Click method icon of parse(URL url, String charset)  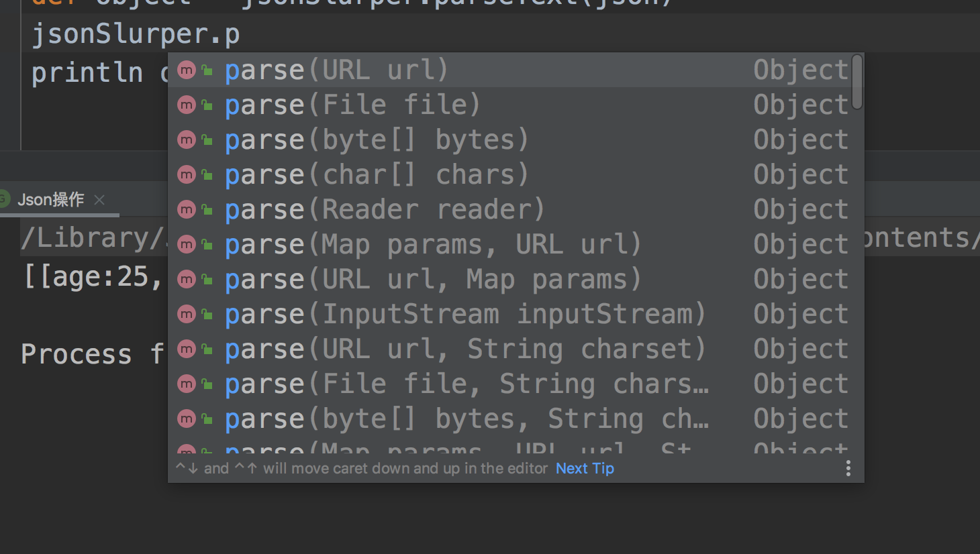point(187,349)
